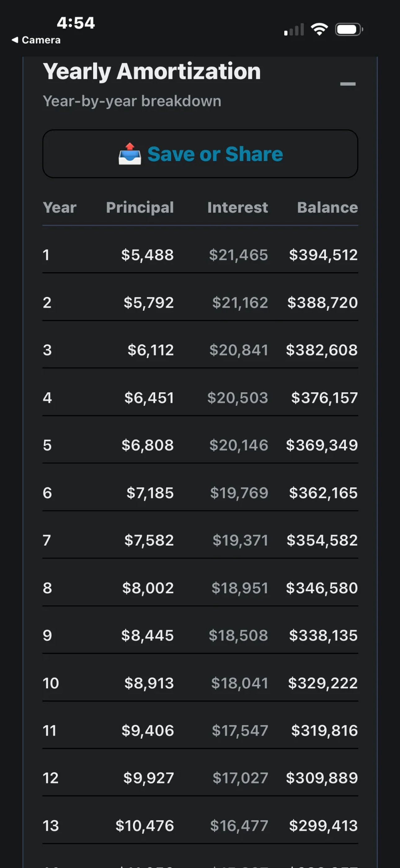Select the Interest column header

pos(238,207)
